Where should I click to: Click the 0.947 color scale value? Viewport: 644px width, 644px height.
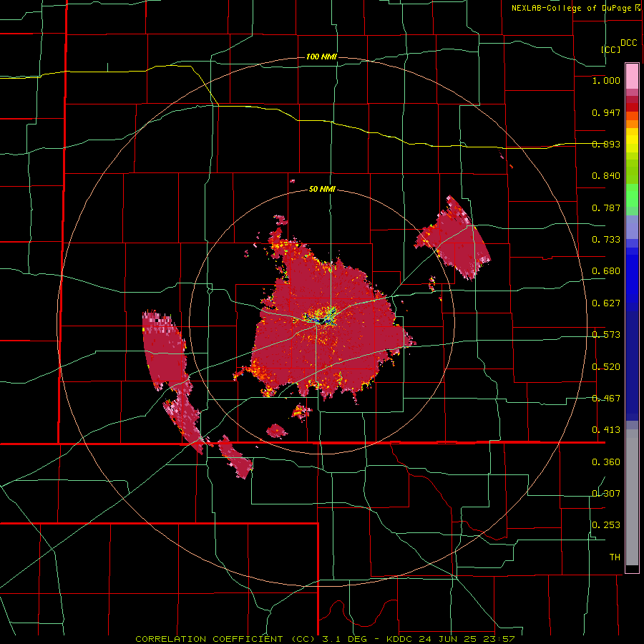606,112
